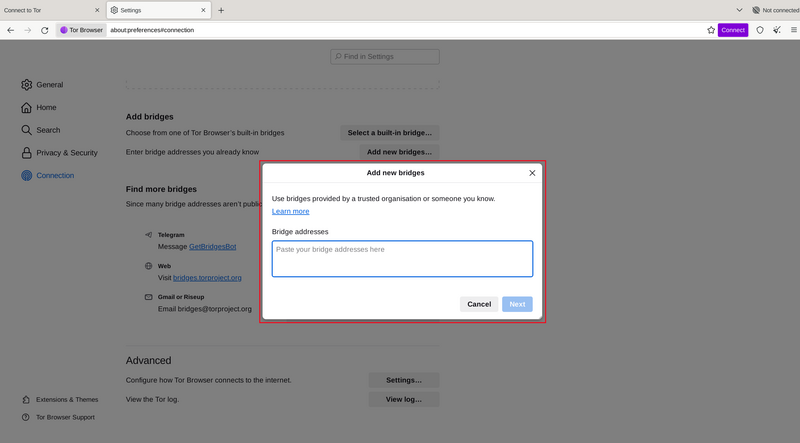Click the Tor Browser identity icon in URL bar

[81, 30]
